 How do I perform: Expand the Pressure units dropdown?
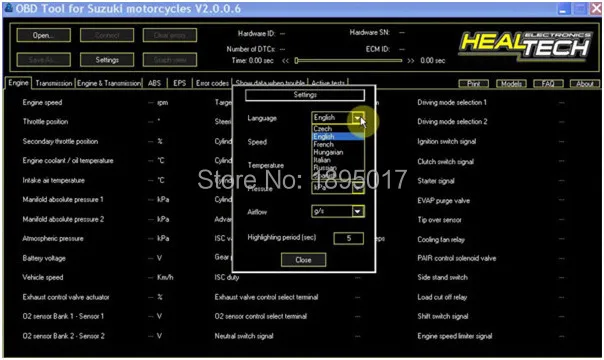click(358, 188)
